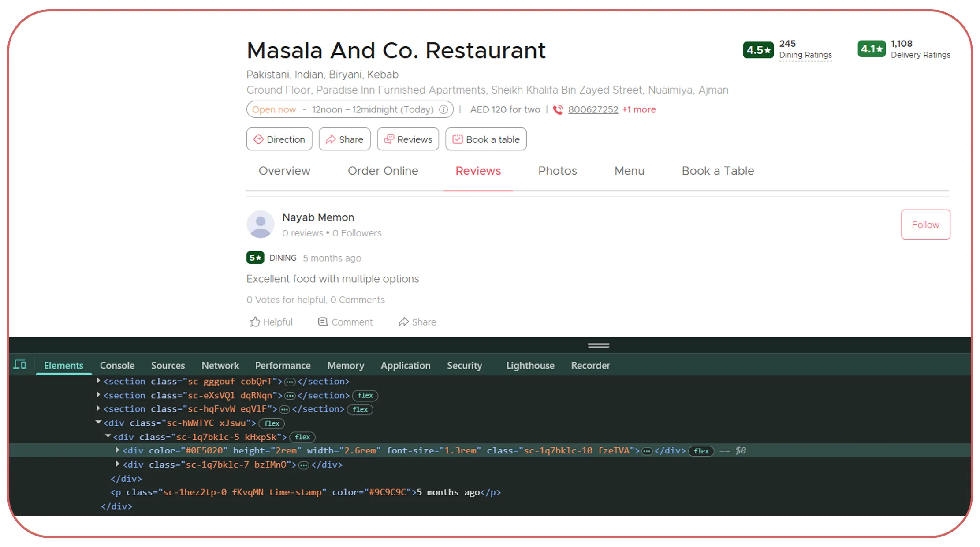Open the Sources tab

point(168,366)
